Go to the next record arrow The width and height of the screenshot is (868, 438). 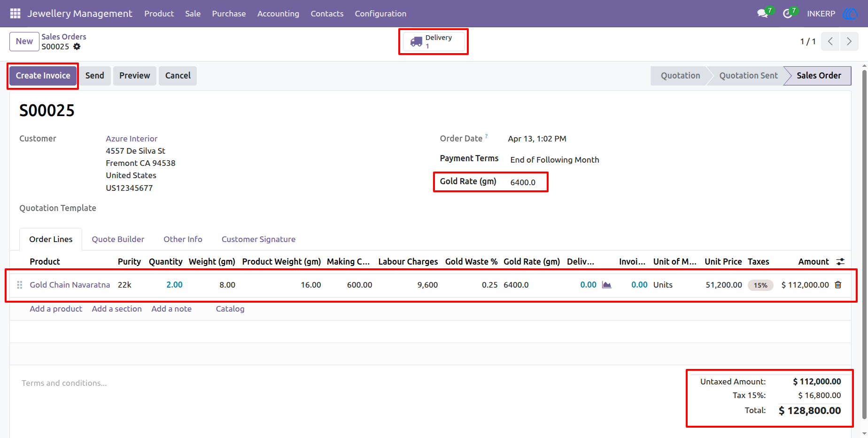pos(849,41)
